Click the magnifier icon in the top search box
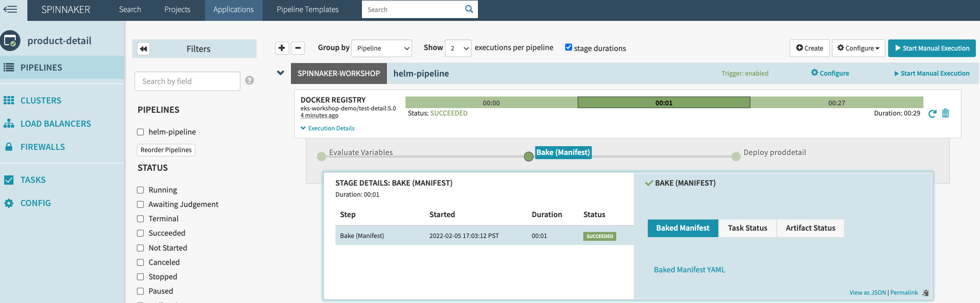The image size is (980, 303). point(469,9)
